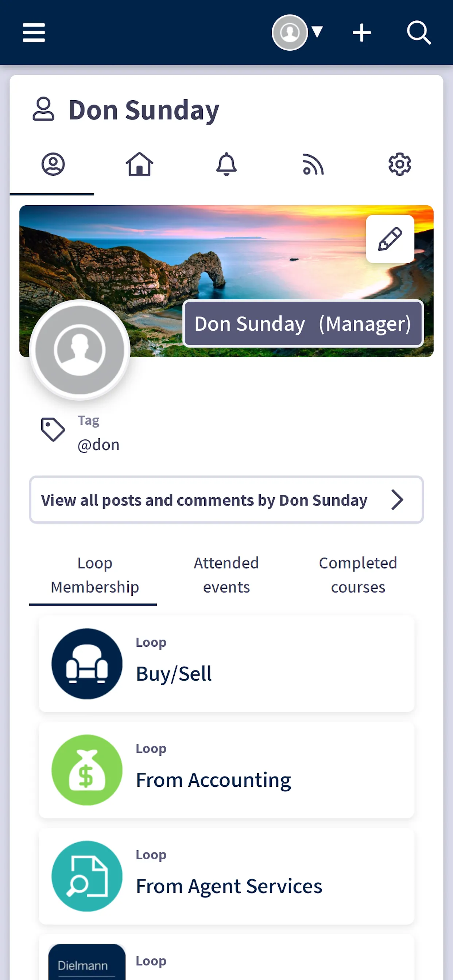The width and height of the screenshot is (453, 980).
Task: Click Don Sunday's large profile avatar
Action: (80, 350)
